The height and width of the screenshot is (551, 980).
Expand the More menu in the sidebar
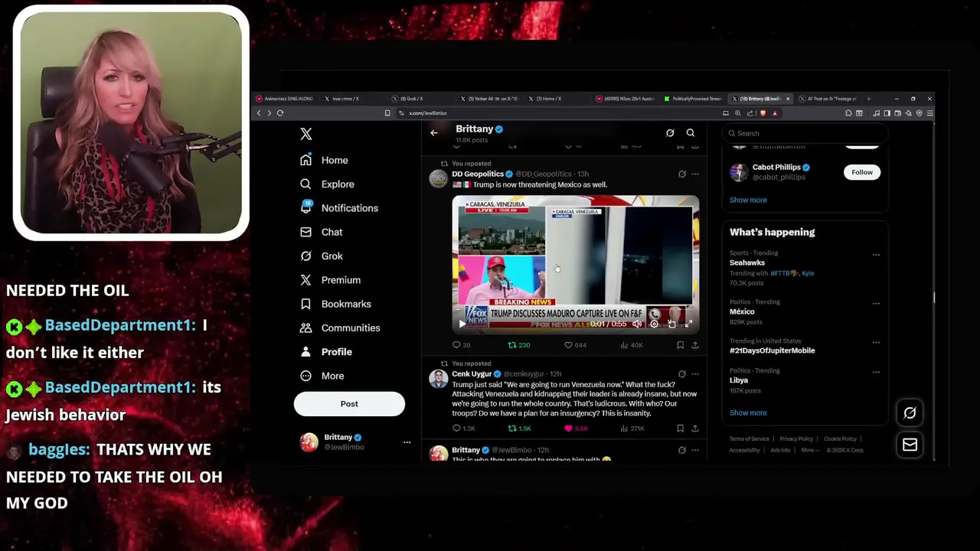coord(322,376)
